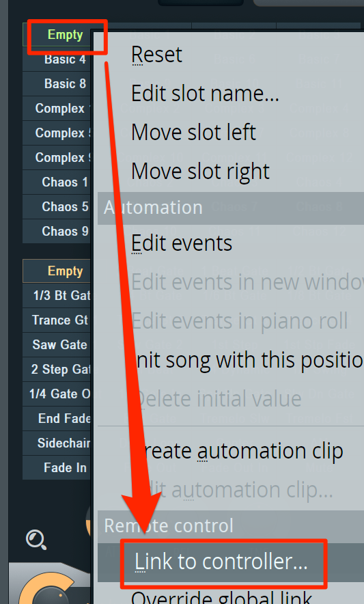The image size is (364, 604).
Task: Choose Edit slot name… option
Action: pos(205,94)
